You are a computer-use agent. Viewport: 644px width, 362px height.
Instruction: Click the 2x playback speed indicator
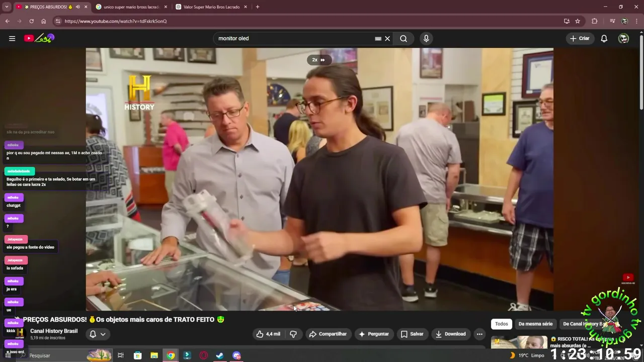[x=319, y=60]
